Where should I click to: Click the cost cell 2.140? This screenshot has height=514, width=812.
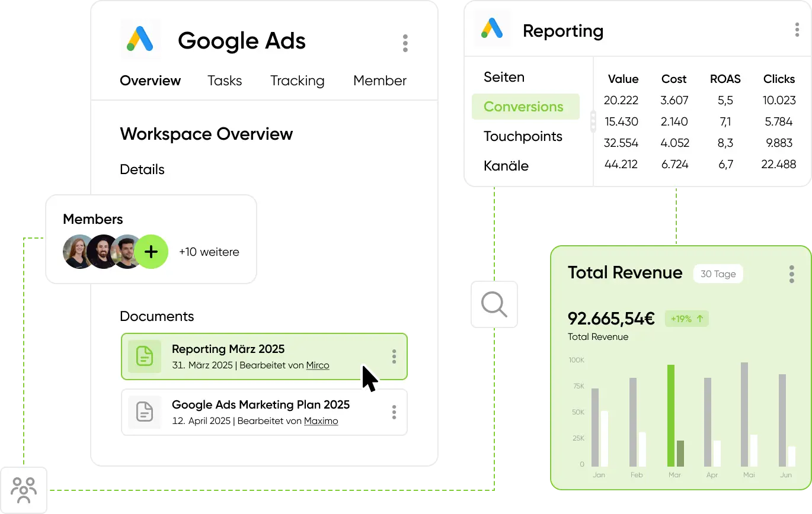pyautogui.click(x=674, y=121)
